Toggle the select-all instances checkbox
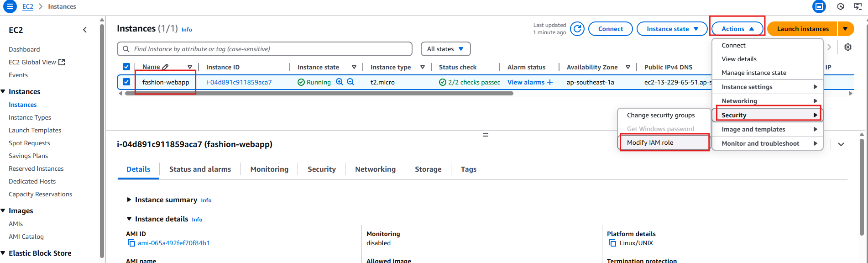 tap(126, 67)
